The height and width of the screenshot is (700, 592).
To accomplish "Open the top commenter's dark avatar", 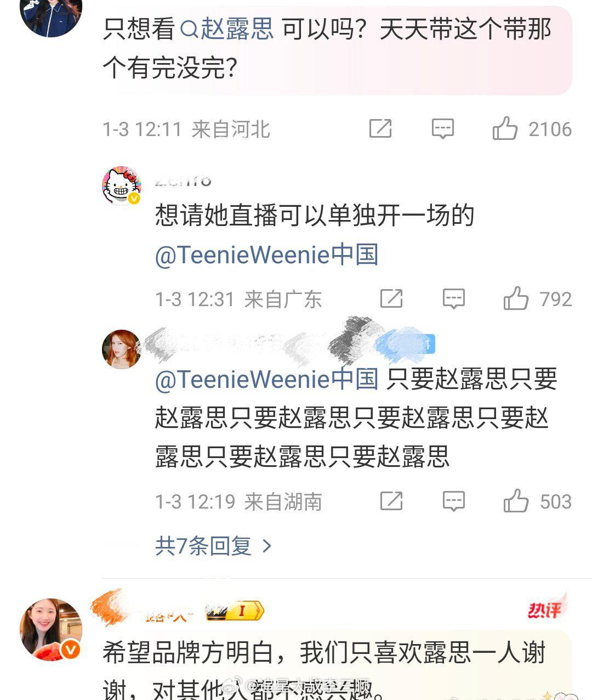I will pos(51,15).
